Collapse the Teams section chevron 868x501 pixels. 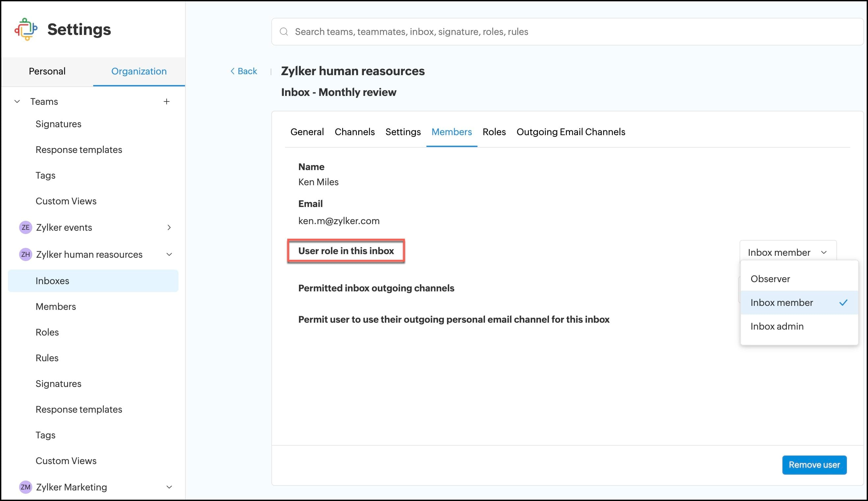point(17,102)
